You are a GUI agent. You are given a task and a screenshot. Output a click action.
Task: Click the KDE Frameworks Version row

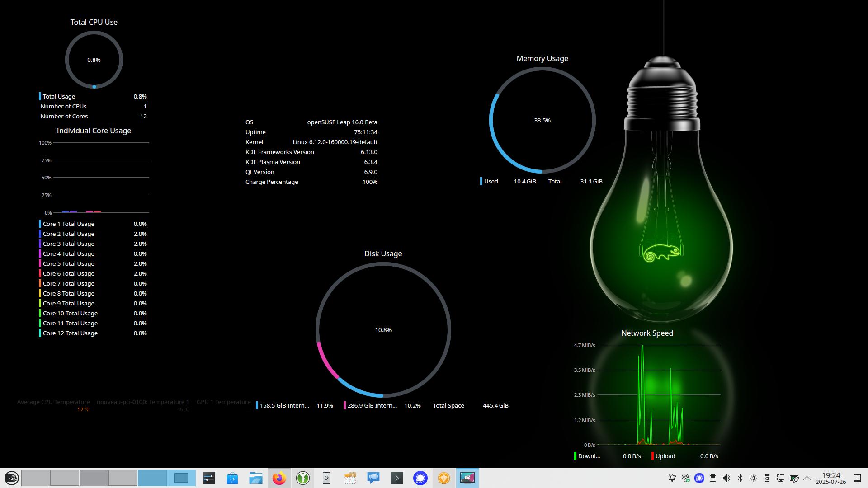coord(311,152)
